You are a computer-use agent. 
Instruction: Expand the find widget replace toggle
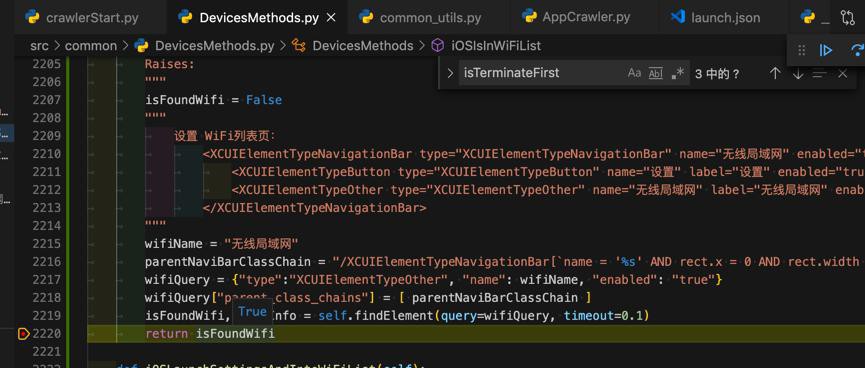coord(450,73)
